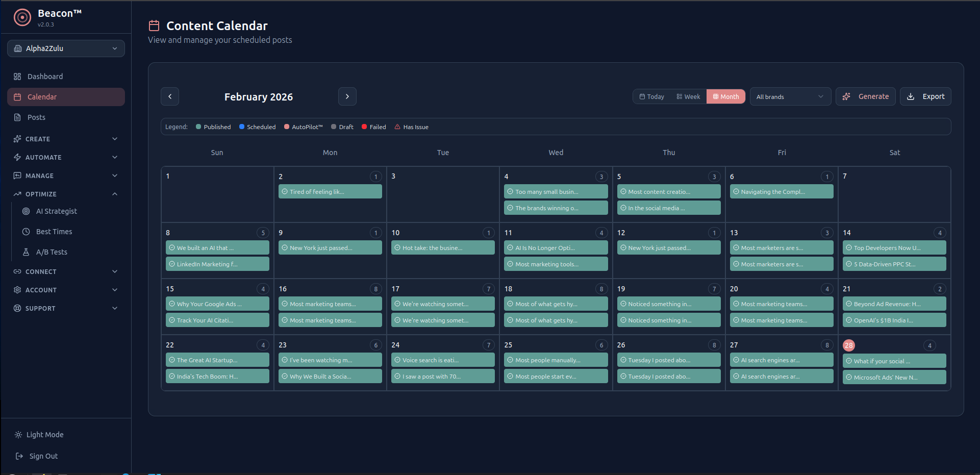Open the Calendar section icon in sidebar
The image size is (980, 475).
pos(17,96)
